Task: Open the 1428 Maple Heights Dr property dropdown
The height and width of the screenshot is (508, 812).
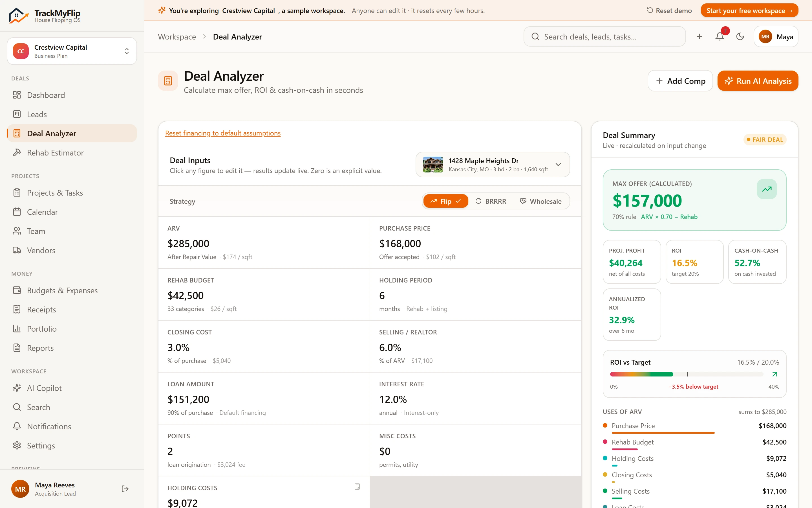Action: coord(493,165)
